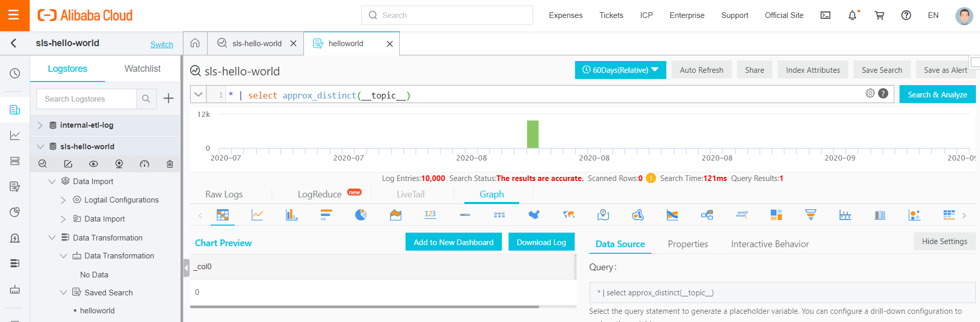980x322 pixels.
Task: Focus the Search Logstores field
Action: (86, 98)
